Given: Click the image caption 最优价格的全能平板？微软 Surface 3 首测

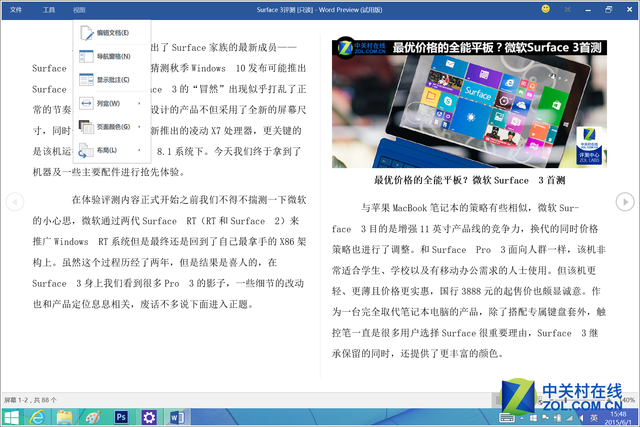Looking at the screenshot, I should click(x=469, y=180).
